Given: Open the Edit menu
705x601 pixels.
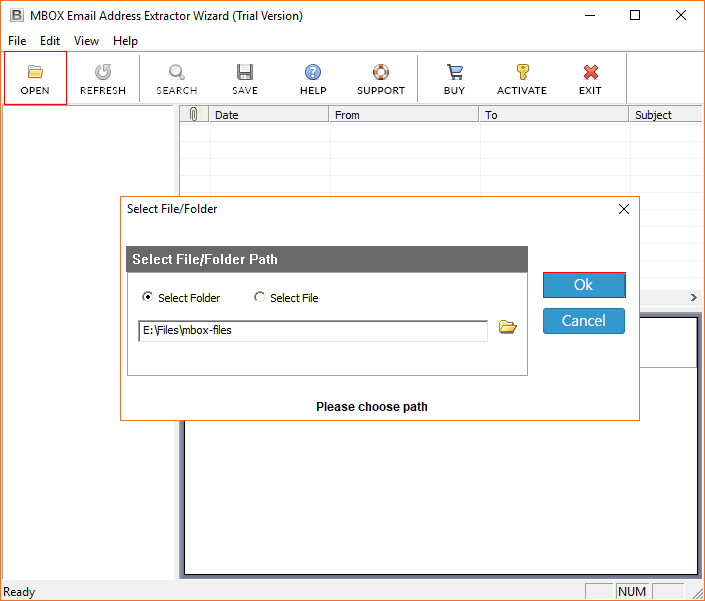Looking at the screenshot, I should tap(50, 41).
